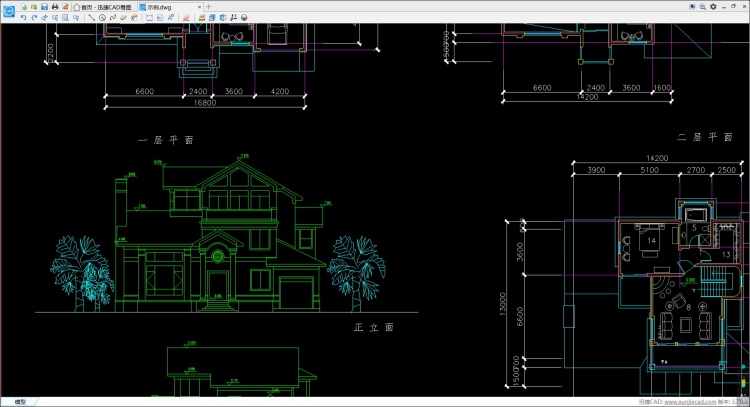Click the stacked sheets layout icon
This screenshot has width=750, height=407.
pos(212,18)
